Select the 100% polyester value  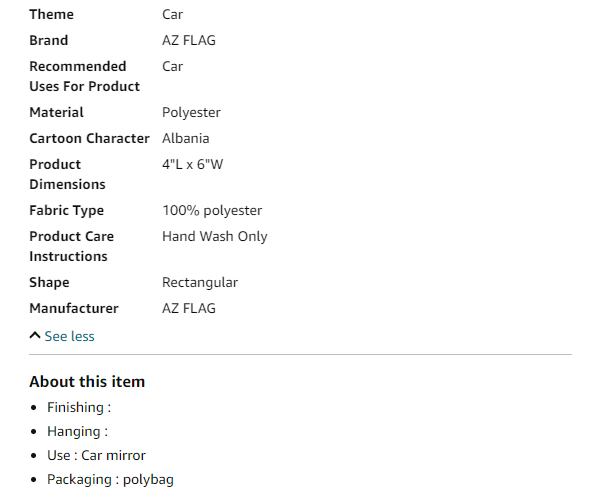click(212, 210)
